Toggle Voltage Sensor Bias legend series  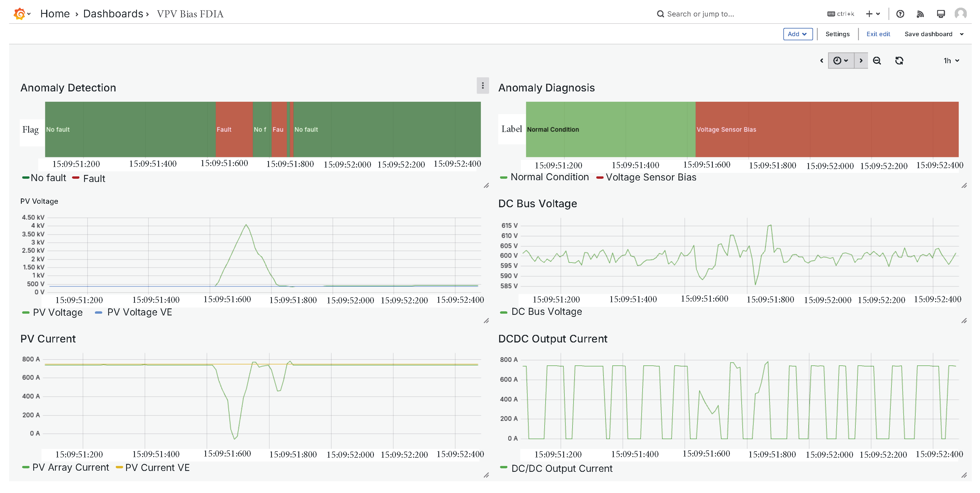pyautogui.click(x=646, y=177)
